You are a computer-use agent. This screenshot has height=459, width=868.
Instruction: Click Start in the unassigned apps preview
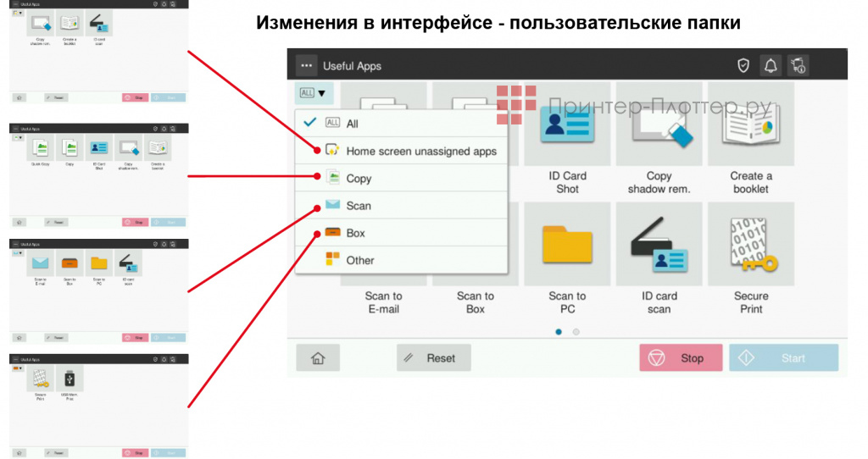(169, 98)
